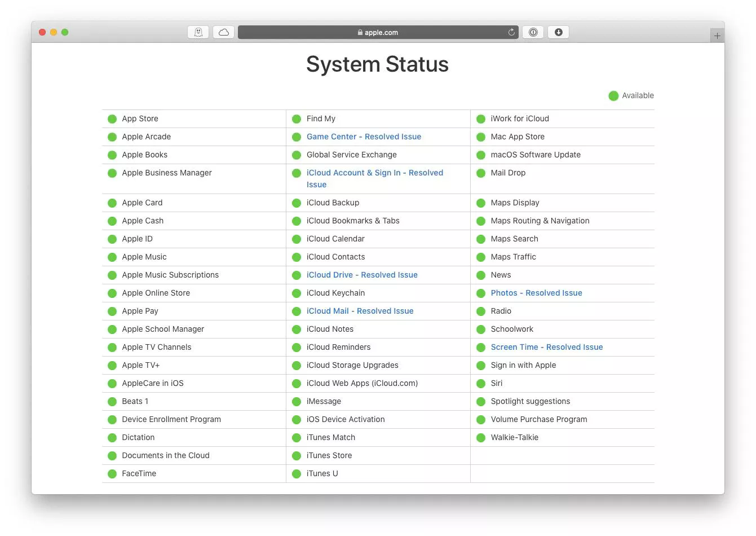Click the Ghostery ghost extension icon
This screenshot has width=756, height=536.
click(x=198, y=32)
